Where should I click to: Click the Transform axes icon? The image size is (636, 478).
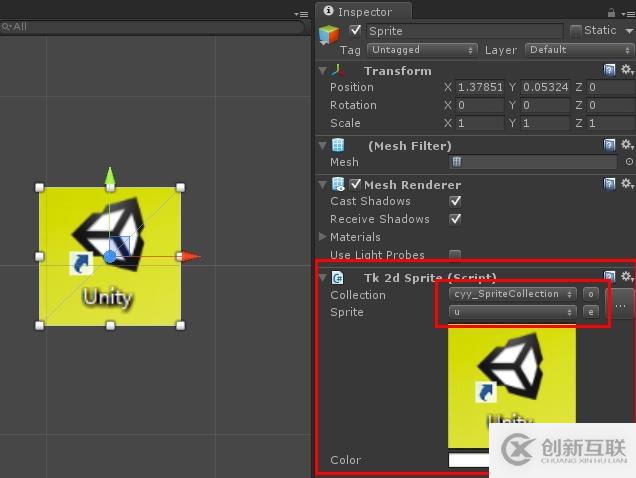[337, 70]
